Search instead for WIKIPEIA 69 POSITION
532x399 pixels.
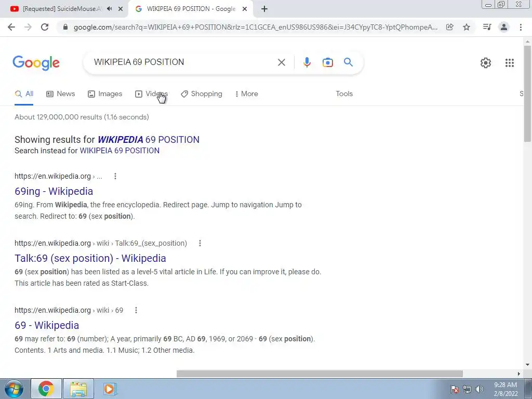(x=119, y=151)
